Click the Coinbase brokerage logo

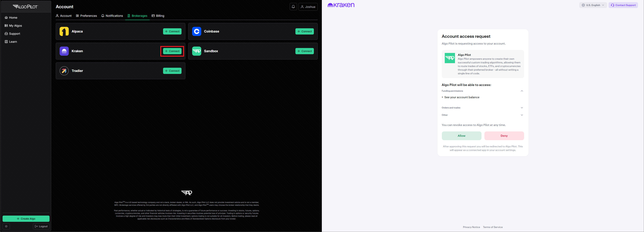click(x=197, y=31)
